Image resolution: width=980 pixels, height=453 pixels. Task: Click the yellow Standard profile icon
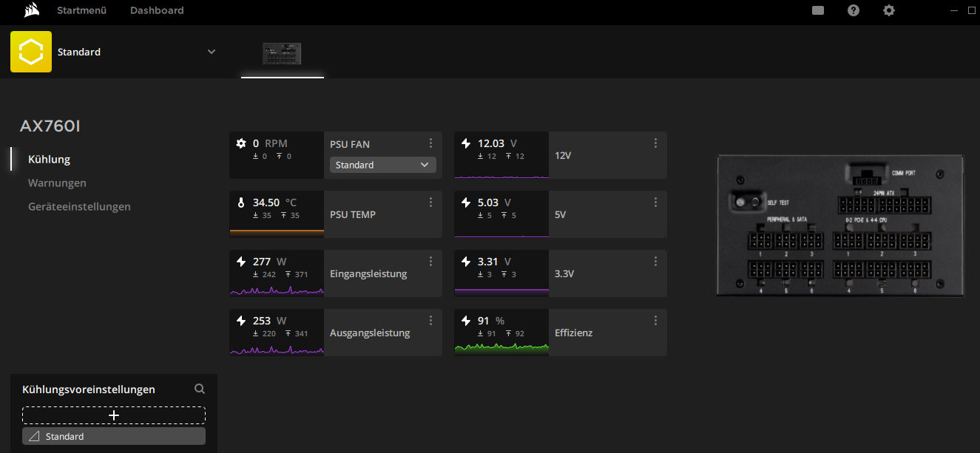(x=31, y=52)
